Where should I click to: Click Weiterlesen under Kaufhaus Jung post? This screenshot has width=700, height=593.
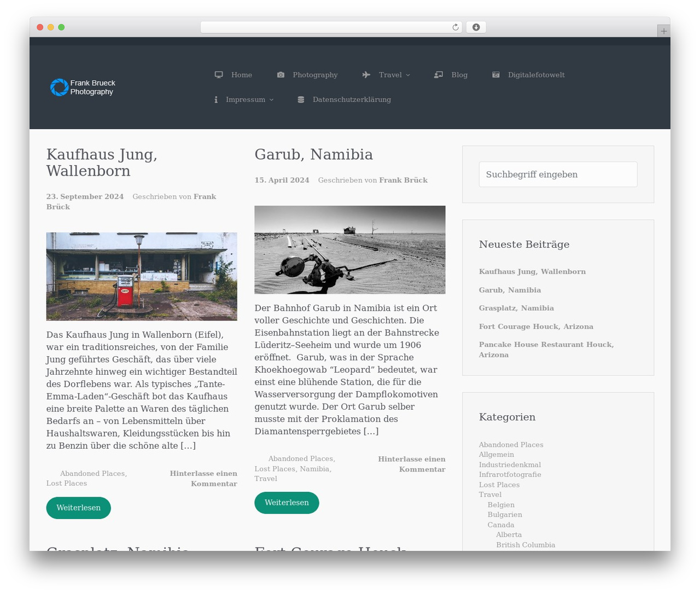79,508
